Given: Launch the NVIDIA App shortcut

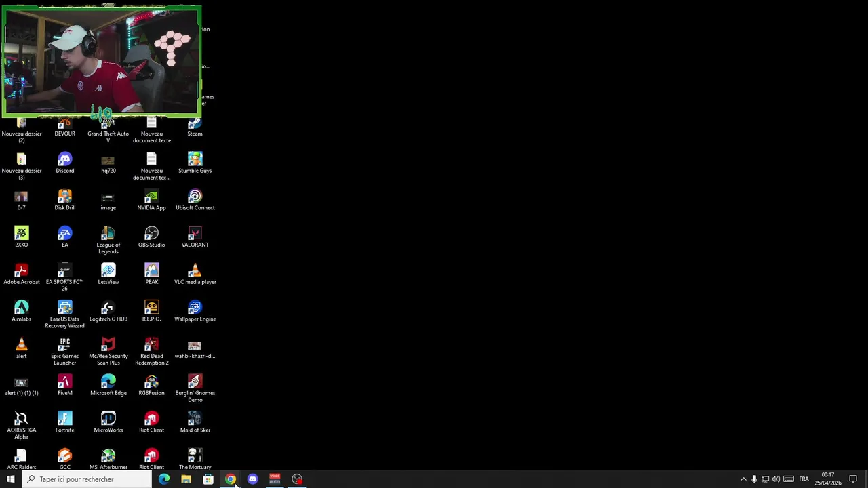Looking at the screenshot, I should coord(151,201).
